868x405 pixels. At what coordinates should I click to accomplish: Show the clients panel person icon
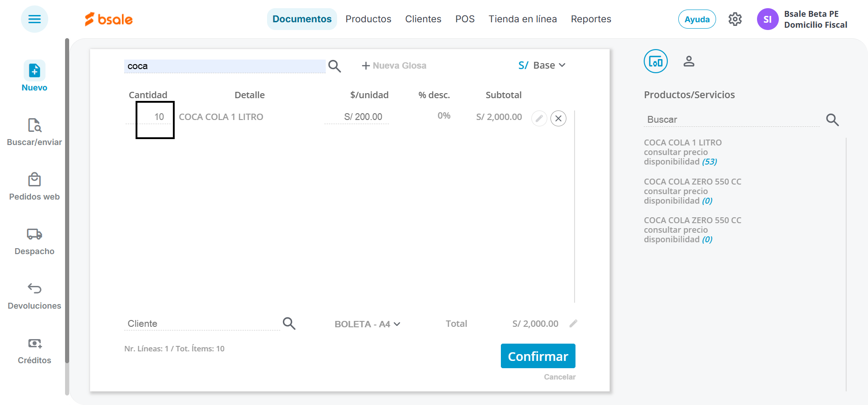pyautogui.click(x=689, y=61)
